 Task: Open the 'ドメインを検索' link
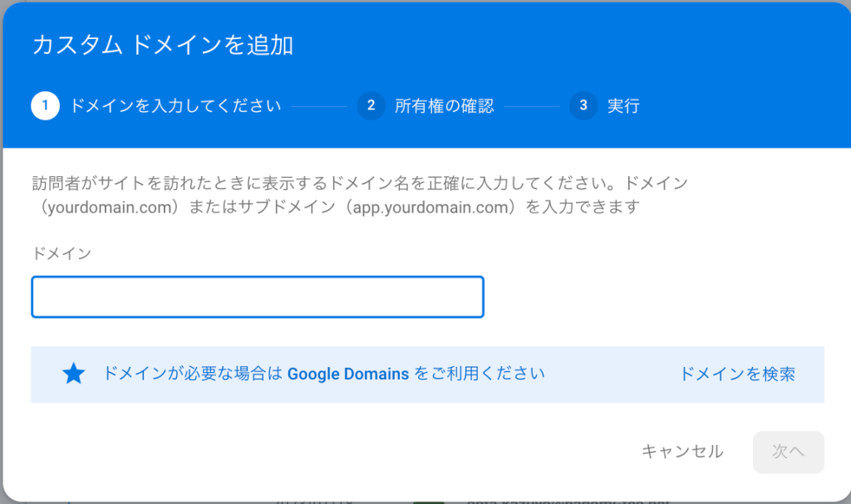[737, 374]
